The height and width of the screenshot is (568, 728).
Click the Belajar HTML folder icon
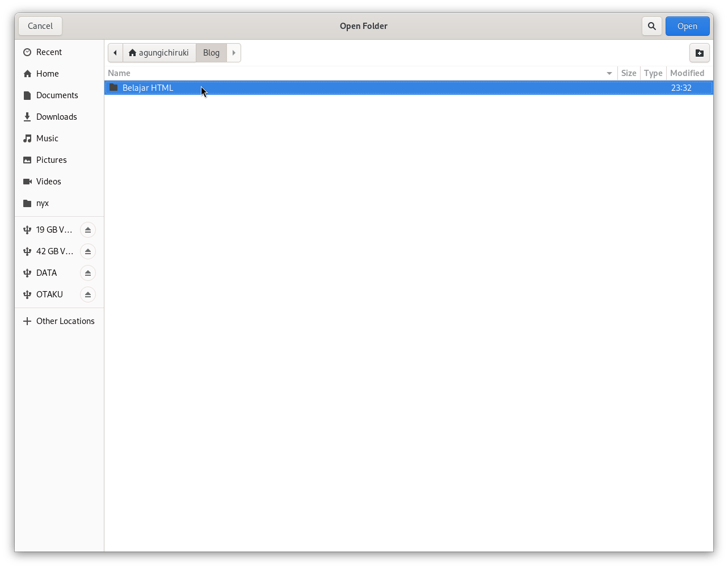(113, 87)
